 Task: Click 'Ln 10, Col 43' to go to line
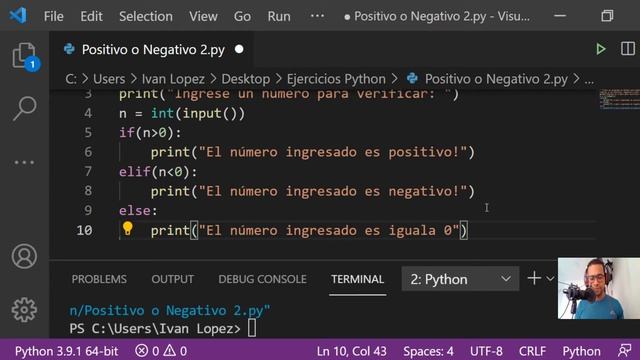[x=351, y=351]
